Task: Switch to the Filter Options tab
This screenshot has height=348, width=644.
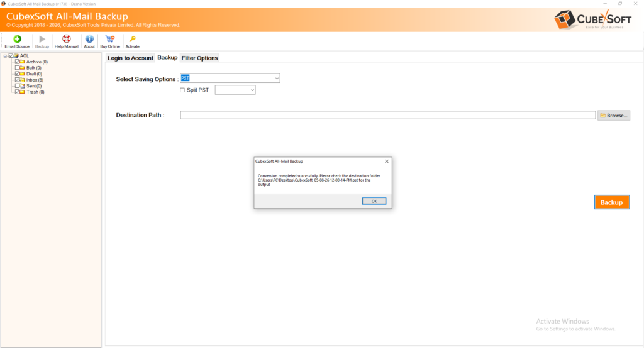Action: pos(199,58)
